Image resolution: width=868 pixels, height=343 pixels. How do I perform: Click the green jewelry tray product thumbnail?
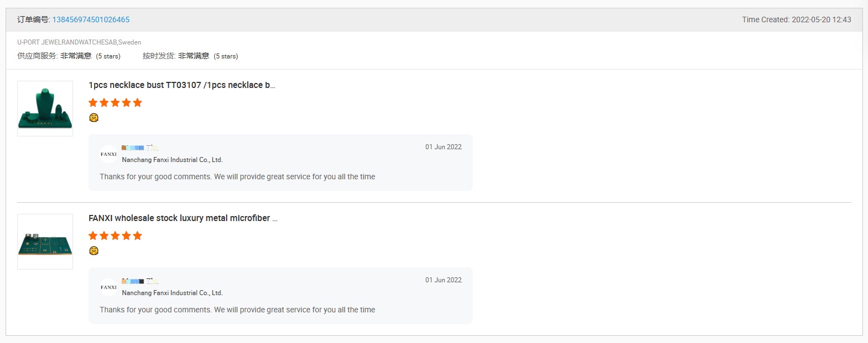point(45,242)
